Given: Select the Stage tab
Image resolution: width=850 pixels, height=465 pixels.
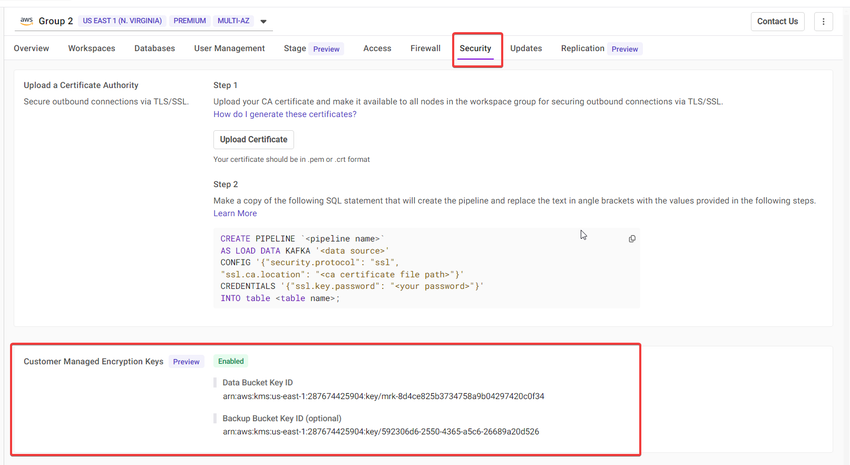Looking at the screenshot, I should click(x=295, y=48).
